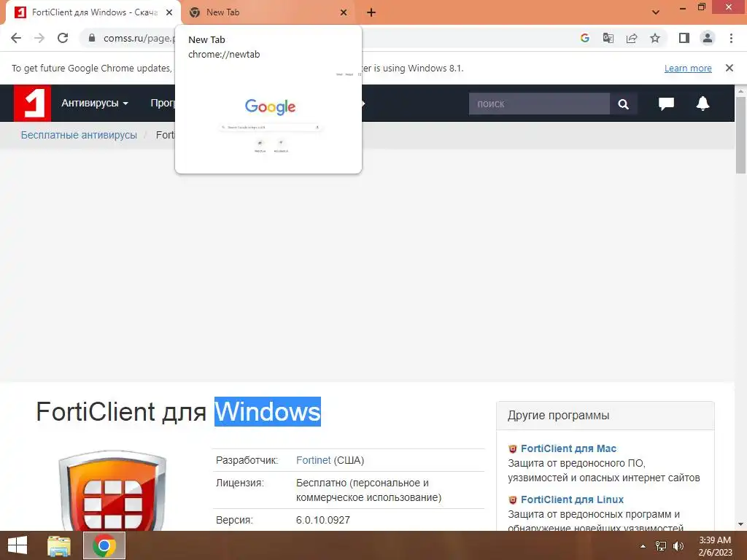Switch to FortiClient для Windows tab
The image size is (747, 560).
point(93,12)
